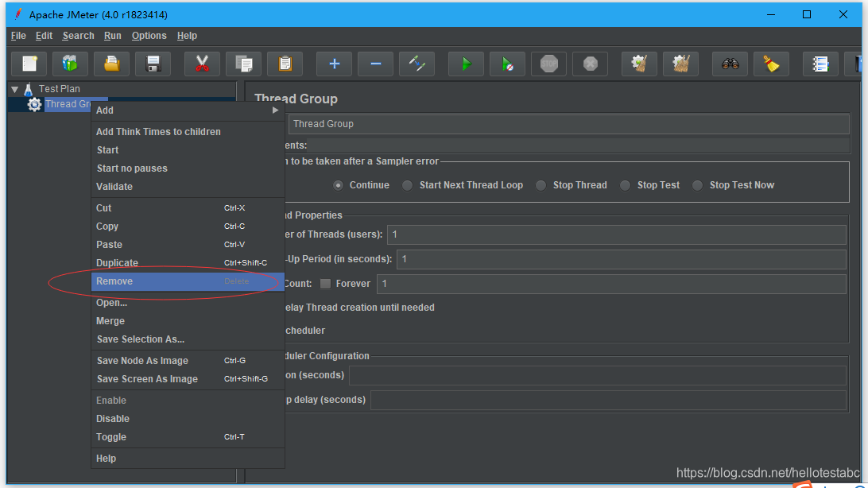Open the Edit menu
Viewport: 868px width, 488px height.
44,36
